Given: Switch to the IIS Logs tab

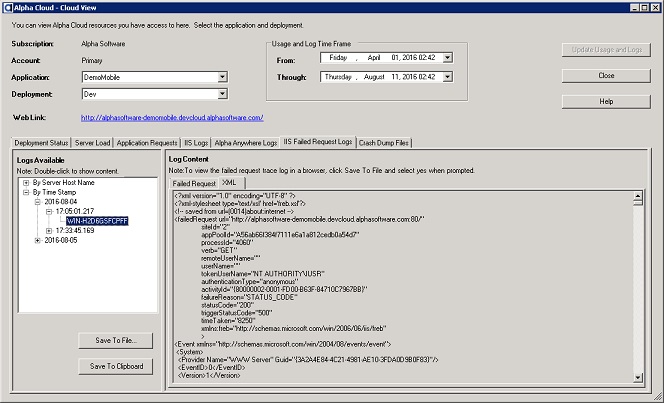Looking at the screenshot, I should click(x=196, y=143).
